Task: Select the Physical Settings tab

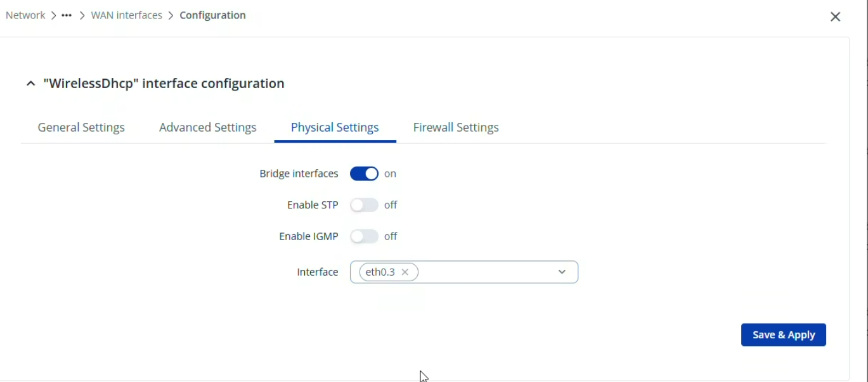Action: [x=335, y=127]
